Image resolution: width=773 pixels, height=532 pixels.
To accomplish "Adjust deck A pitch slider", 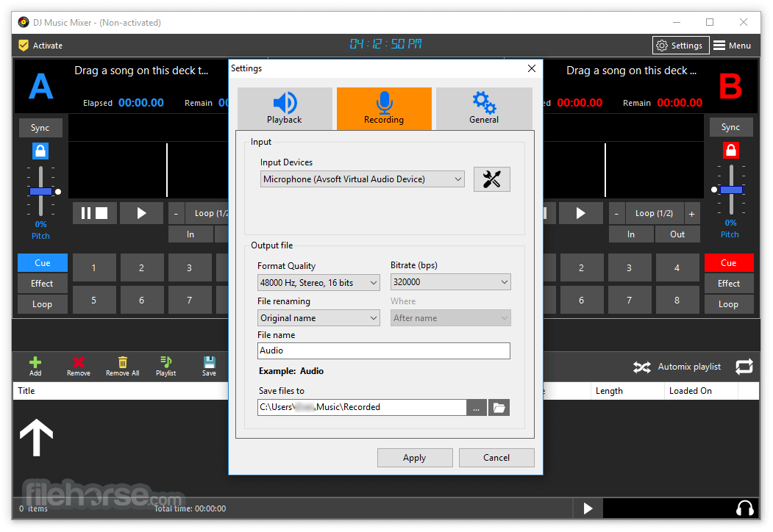I will (x=40, y=192).
